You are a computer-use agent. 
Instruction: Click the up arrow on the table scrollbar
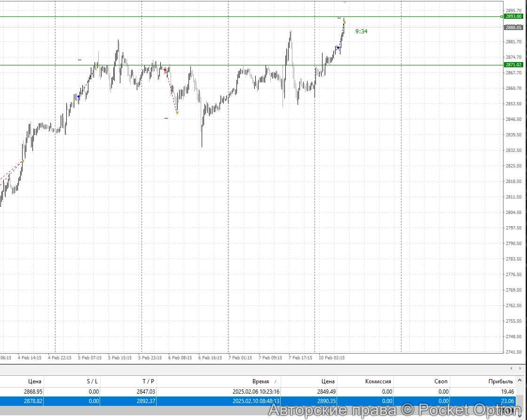tap(519, 380)
